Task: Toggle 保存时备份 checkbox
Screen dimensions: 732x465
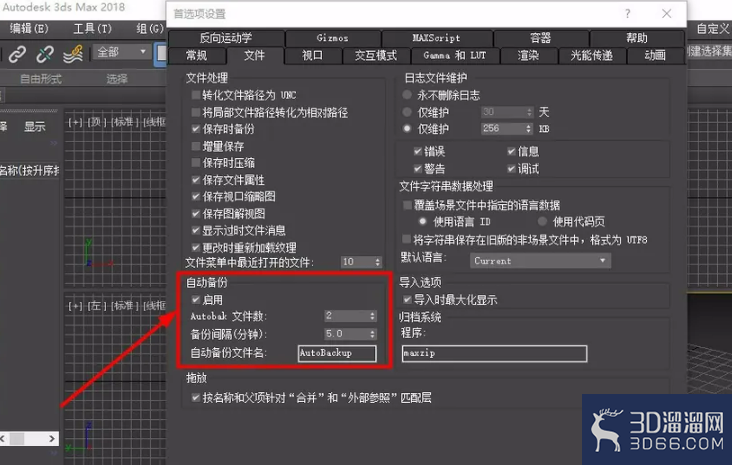Action: pyautogui.click(x=196, y=129)
